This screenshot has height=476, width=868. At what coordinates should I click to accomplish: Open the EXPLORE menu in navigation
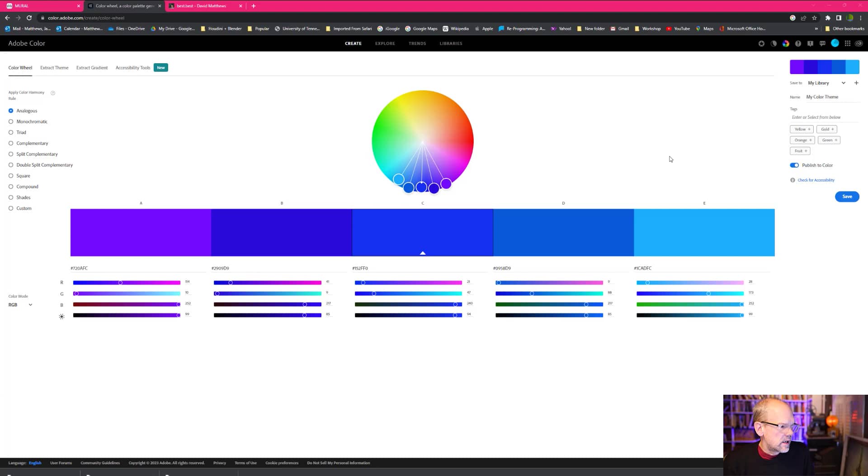385,43
